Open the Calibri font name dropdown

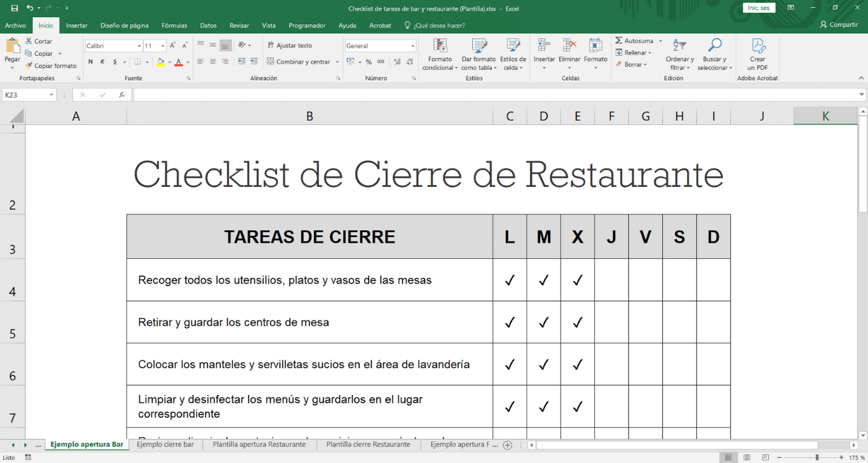139,46
